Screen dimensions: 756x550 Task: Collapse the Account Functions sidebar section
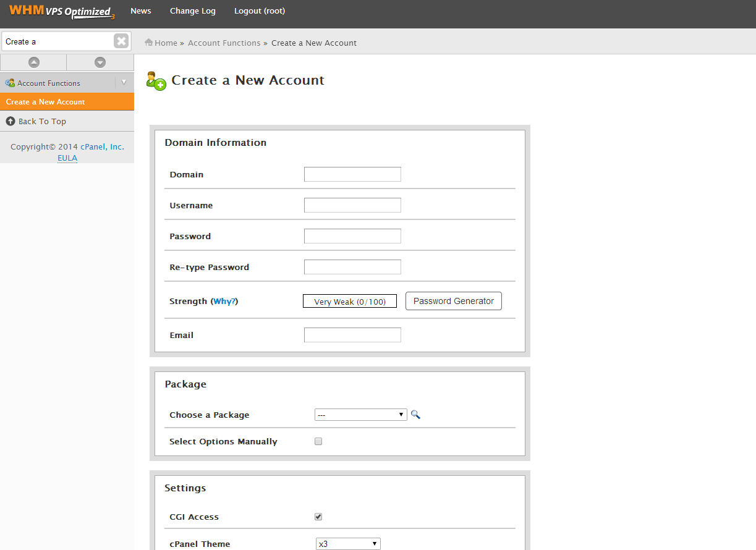tap(124, 82)
